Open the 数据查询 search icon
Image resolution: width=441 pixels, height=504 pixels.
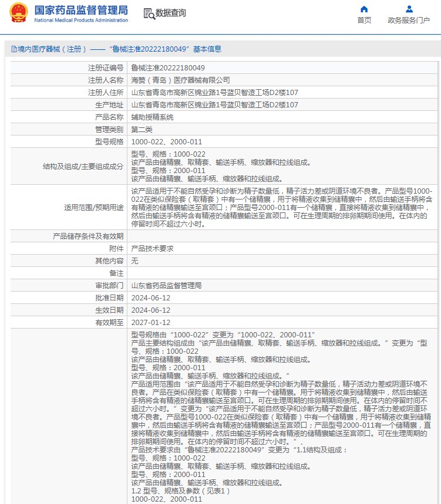149,13
